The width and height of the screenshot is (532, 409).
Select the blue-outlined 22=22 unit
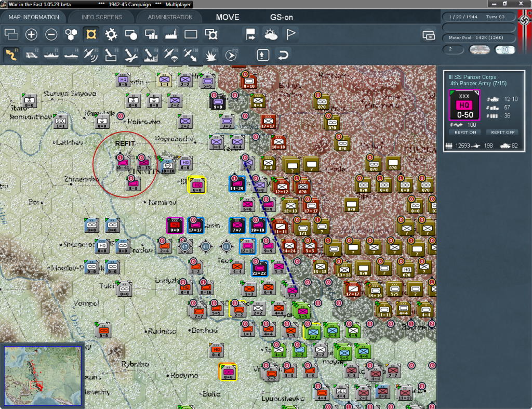[259, 268]
